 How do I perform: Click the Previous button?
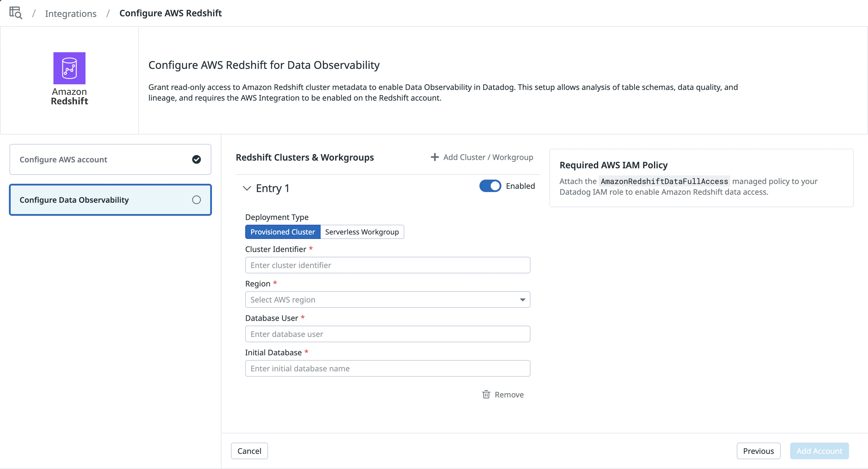758,451
